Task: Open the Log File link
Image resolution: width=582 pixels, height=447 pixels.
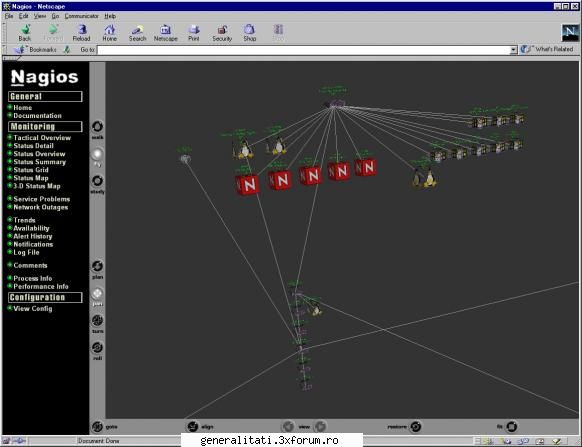Action: [x=26, y=253]
